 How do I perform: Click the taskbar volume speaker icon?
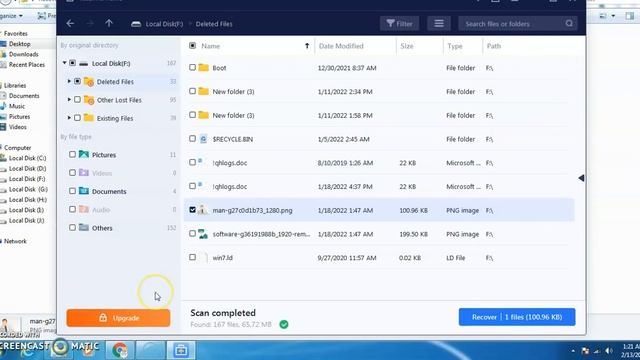click(609, 351)
